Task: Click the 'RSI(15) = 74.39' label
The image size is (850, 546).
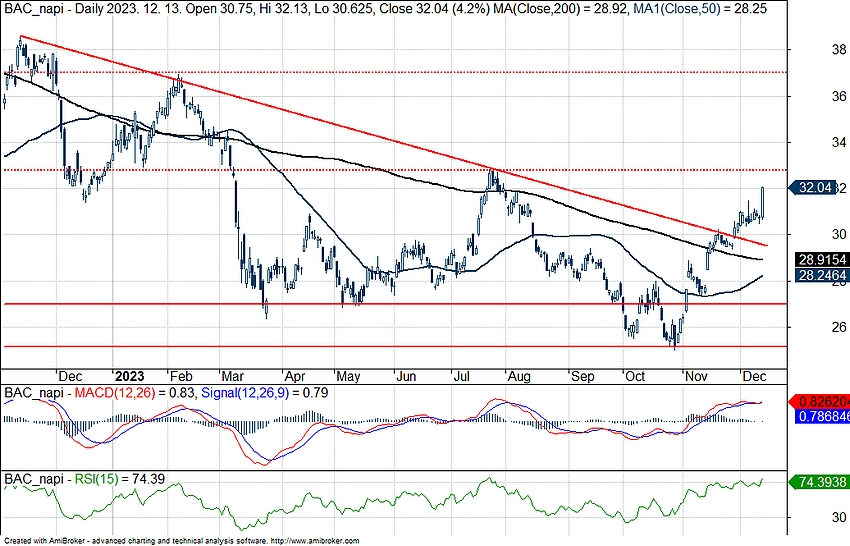Action: 119,479
